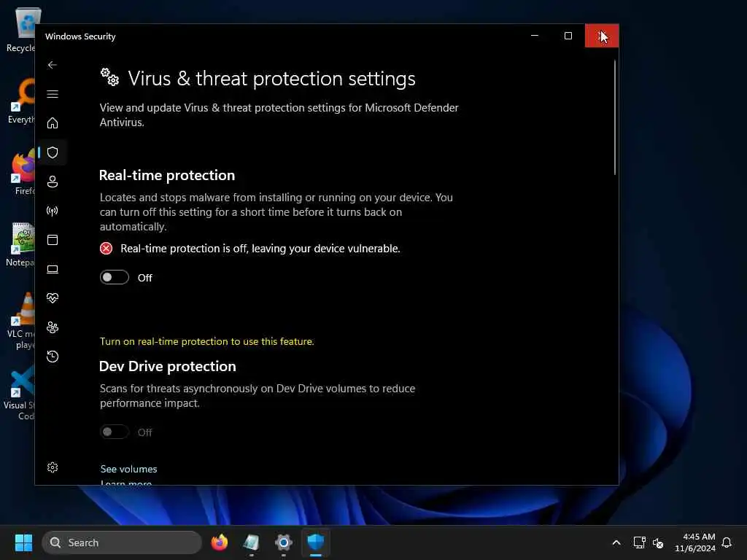Open the Protection history clock icon
The height and width of the screenshot is (560, 747).
click(53, 356)
